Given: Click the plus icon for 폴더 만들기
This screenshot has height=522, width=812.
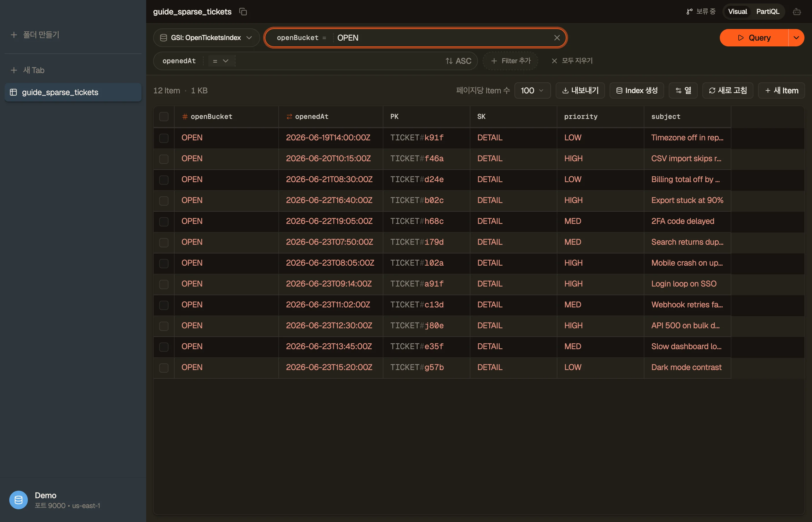Looking at the screenshot, I should pos(14,35).
